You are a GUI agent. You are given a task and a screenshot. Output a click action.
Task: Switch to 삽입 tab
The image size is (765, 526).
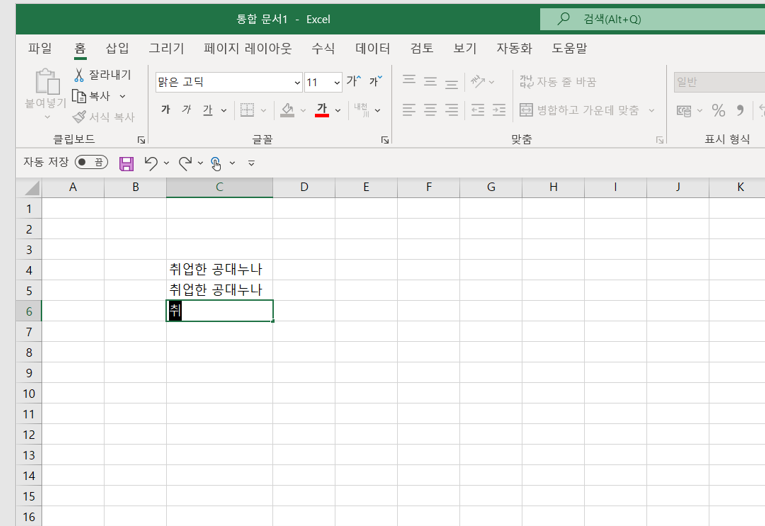[117, 48]
